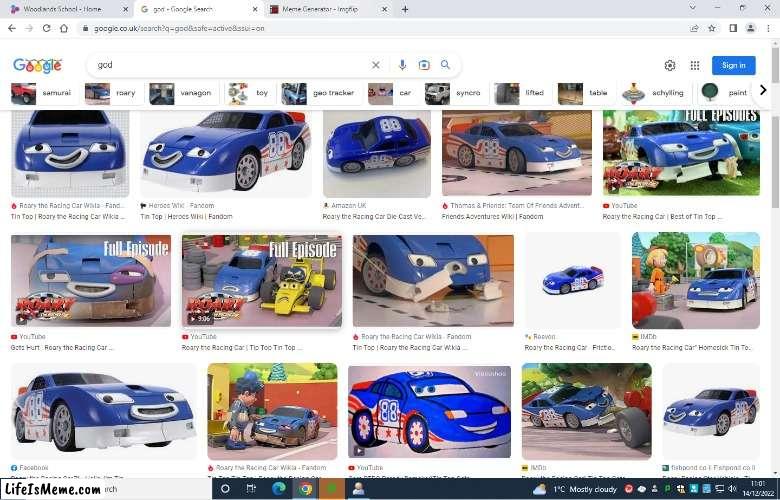Viewport: 780px width, 500px height.
Task: Open volume control in system tray
Action: [732, 489]
